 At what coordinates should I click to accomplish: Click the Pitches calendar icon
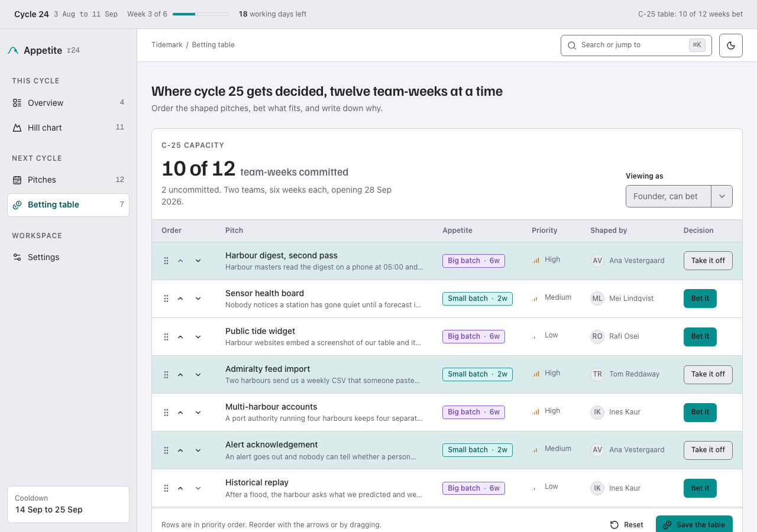(x=17, y=180)
